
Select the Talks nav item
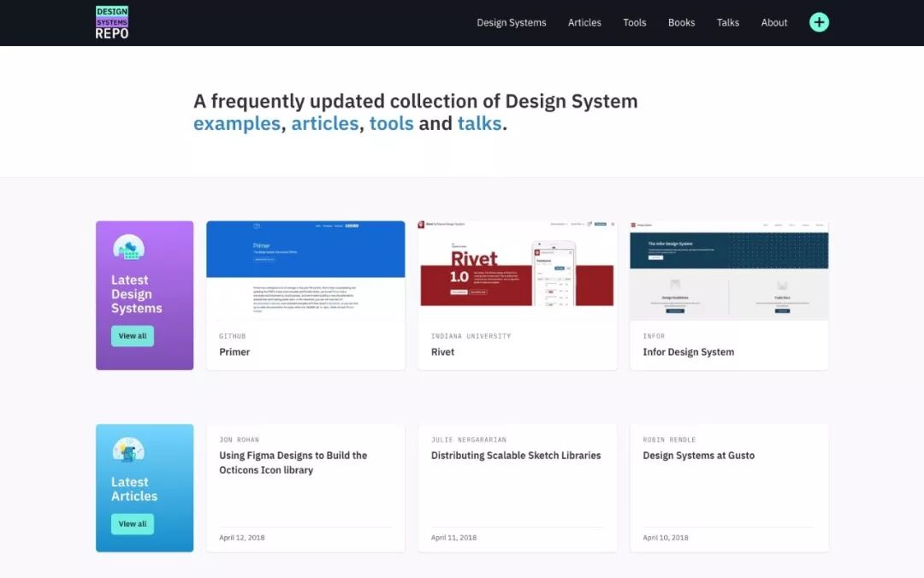727,22
